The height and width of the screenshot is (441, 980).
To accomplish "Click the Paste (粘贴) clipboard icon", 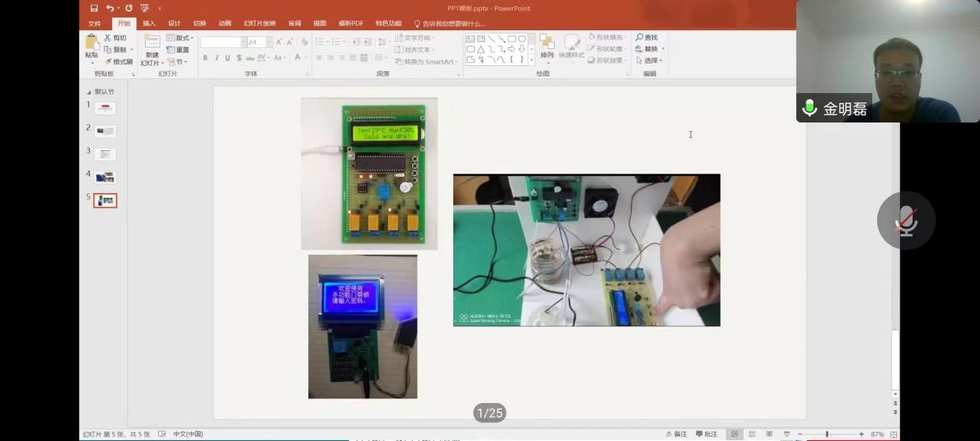I will (91, 43).
